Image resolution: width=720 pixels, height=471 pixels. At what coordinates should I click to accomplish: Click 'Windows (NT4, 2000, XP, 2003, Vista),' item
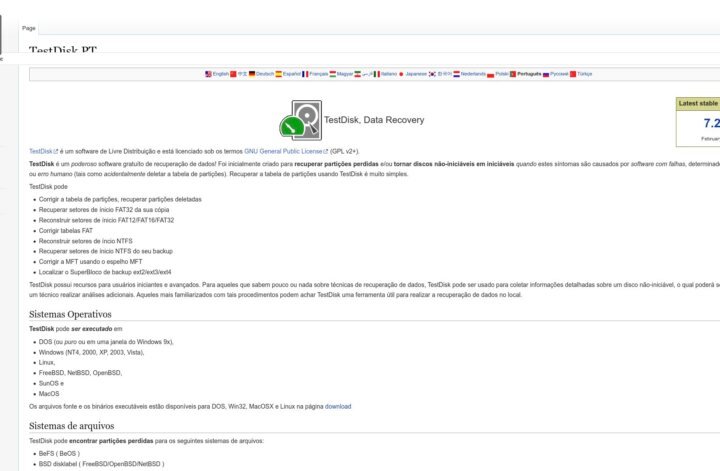tap(91, 353)
